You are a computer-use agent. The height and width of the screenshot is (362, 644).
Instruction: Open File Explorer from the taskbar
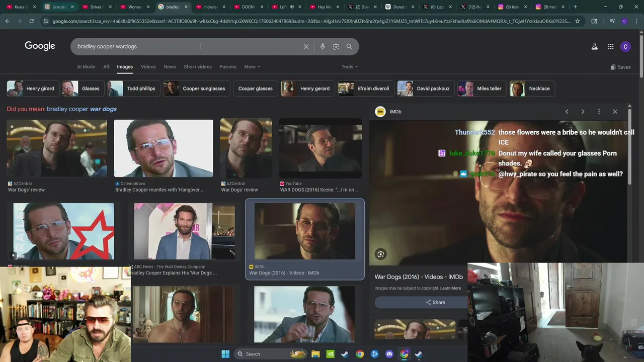point(315,354)
